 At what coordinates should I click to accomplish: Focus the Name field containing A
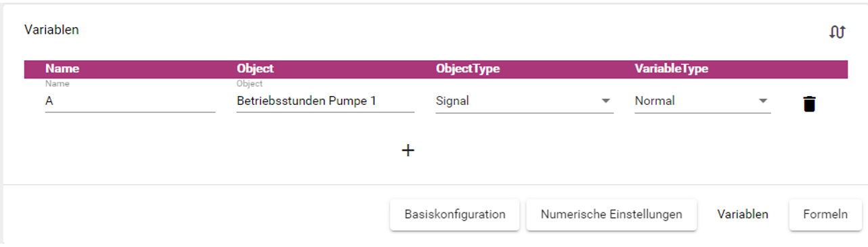click(130, 101)
